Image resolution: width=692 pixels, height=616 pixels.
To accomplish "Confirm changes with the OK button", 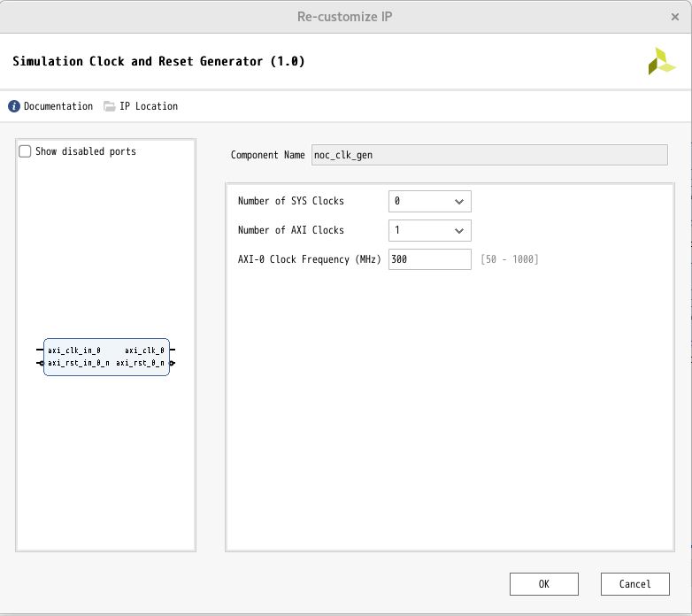I will pos(543,584).
